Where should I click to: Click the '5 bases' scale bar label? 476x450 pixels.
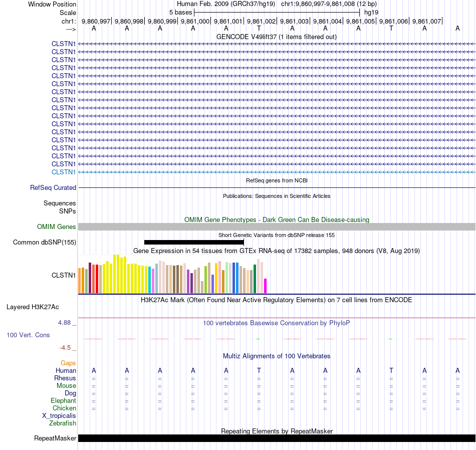(x=180, y=13)
